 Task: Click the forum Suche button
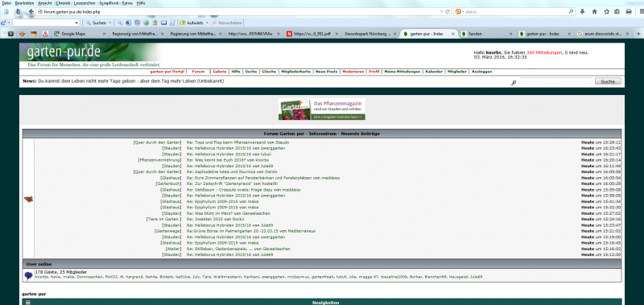click(x=608, y=82)
